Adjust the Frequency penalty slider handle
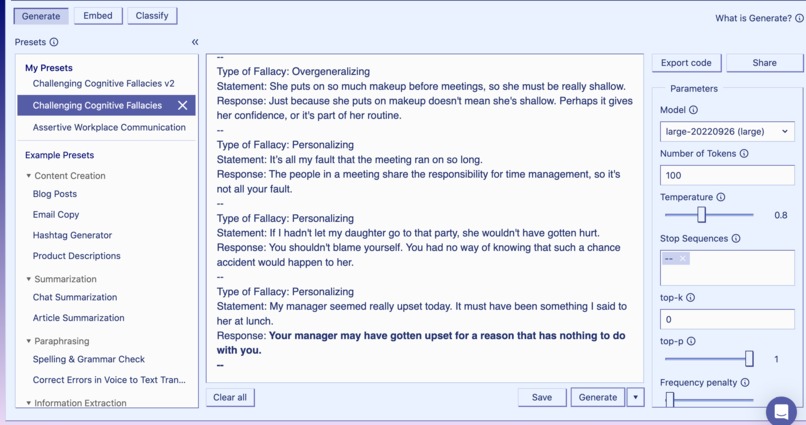The height and width of the screenshot is (425, 806). pos(670,400)
